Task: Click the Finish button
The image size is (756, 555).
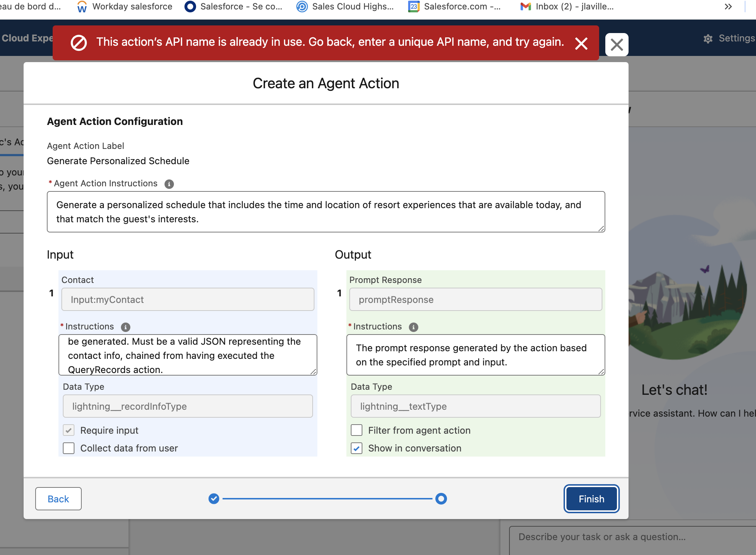Action: [x=591, y=499]
